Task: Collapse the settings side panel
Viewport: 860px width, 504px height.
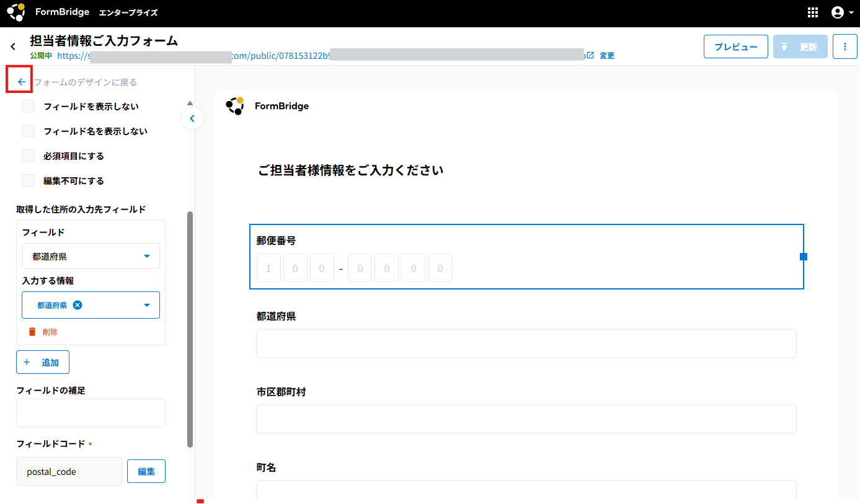Action: coord(192,118)
